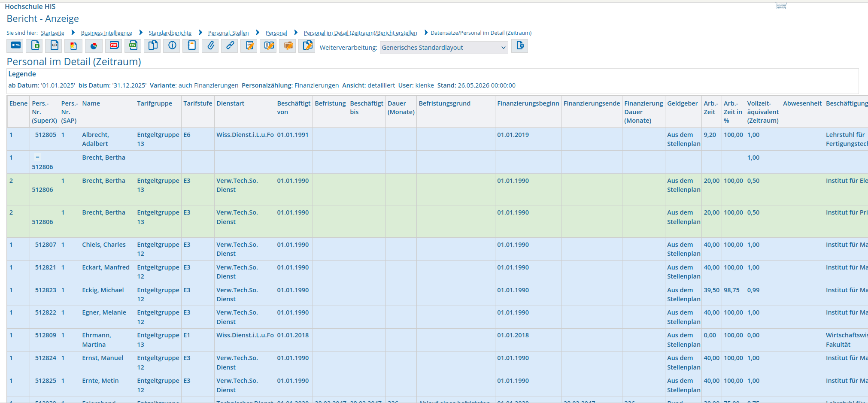The width and height of the screenshot is (868, 403).
Task: Open Standardberichte breadcrumb link
Action: point(170,33)
